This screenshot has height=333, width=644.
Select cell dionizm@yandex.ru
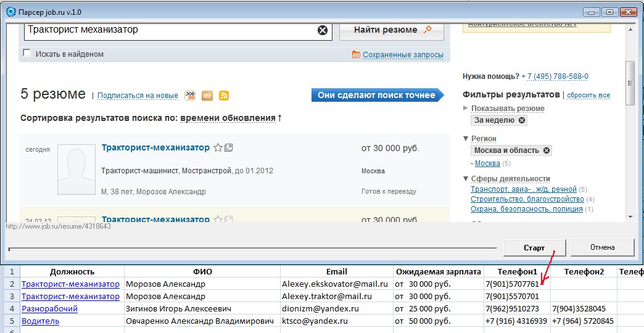pos(337,309)
